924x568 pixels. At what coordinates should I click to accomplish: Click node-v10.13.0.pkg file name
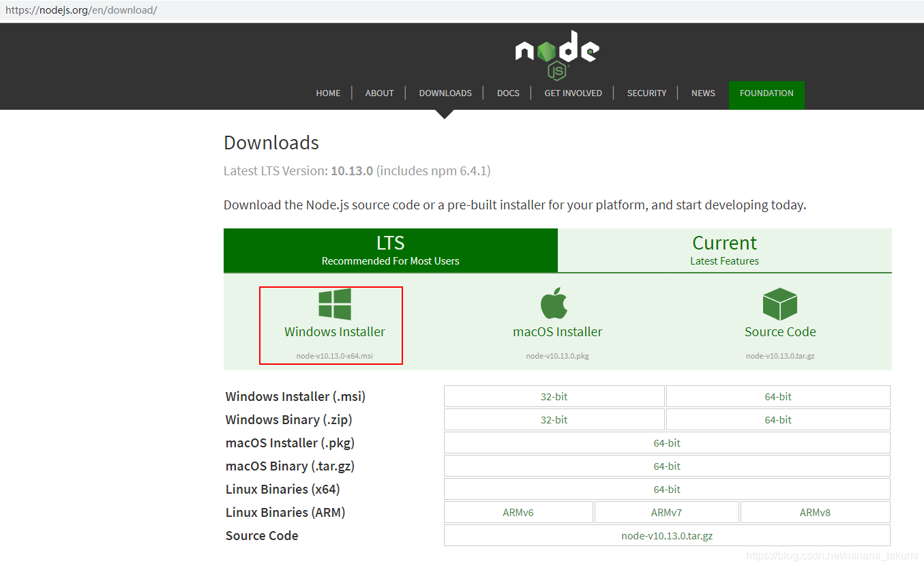click(x=557, y=356)
